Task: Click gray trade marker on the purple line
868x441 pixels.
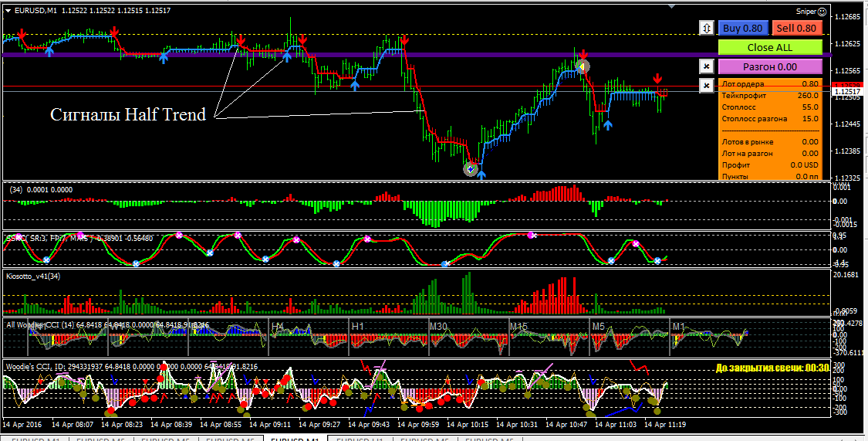Action: click(582, 66)
